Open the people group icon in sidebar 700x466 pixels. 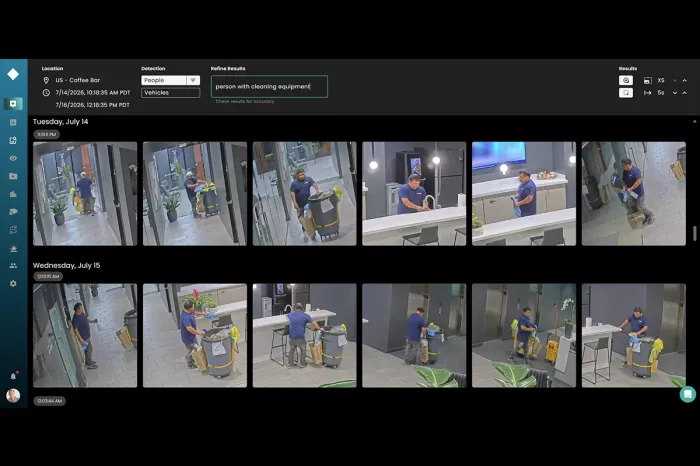tap(13, 266)
